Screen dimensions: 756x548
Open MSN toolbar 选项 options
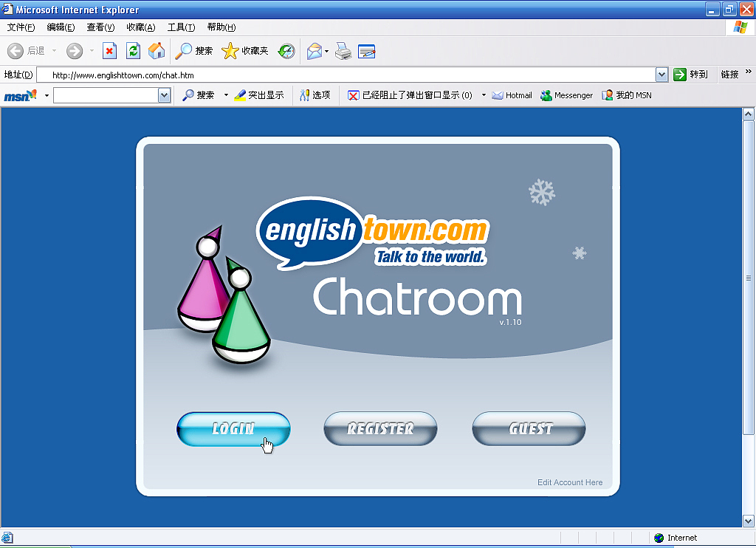(x=315, y=95)
